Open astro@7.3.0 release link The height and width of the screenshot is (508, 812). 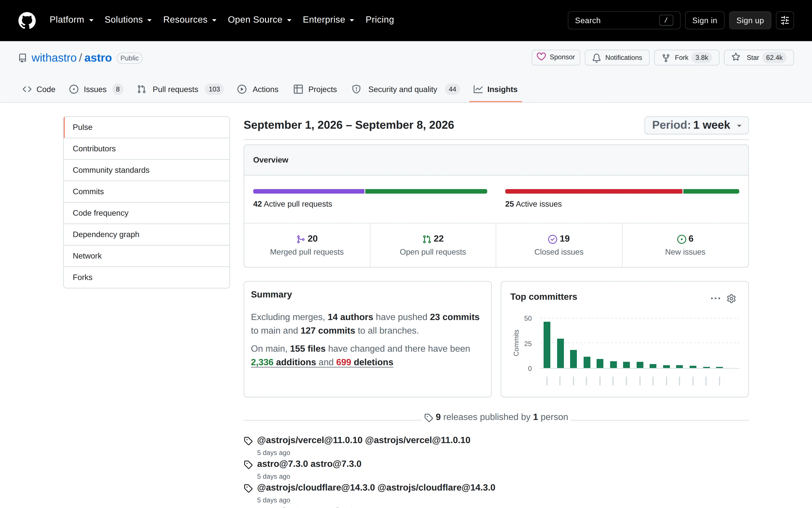click(x=309, y=464)
